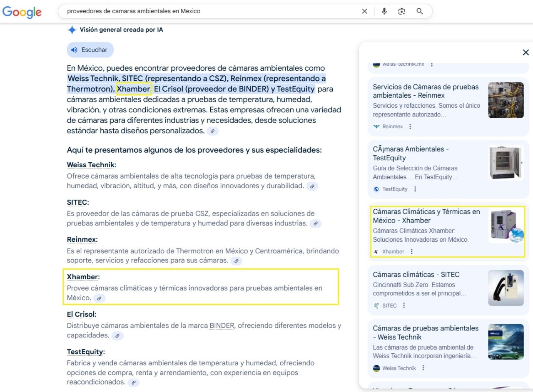Open more options for Xhamber result

(412, 251)
